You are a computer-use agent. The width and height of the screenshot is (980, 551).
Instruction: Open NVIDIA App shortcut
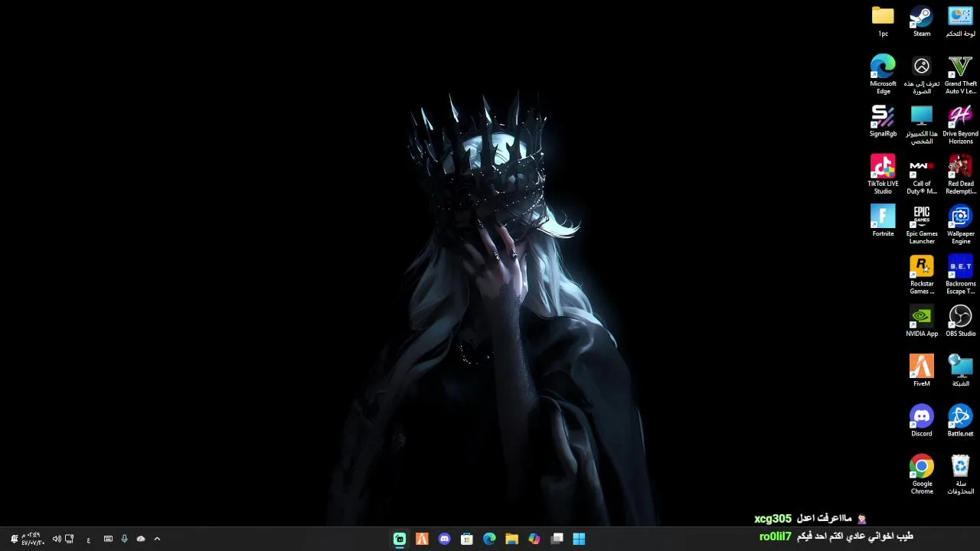922,321
